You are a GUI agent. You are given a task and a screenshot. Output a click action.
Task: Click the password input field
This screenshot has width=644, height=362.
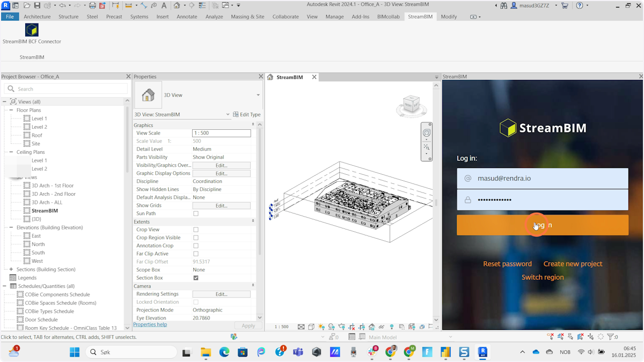pyautogui.click(x=543, y=200)
